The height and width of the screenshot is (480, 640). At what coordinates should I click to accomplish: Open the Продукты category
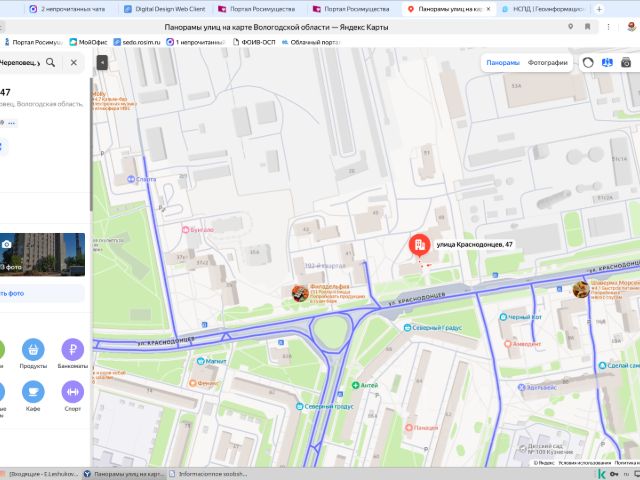[x=33, y=354]
